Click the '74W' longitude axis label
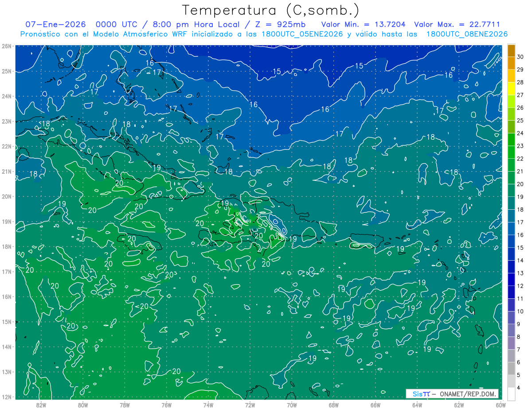The width and height of the screenshot is (532, 411). point(208,405)
